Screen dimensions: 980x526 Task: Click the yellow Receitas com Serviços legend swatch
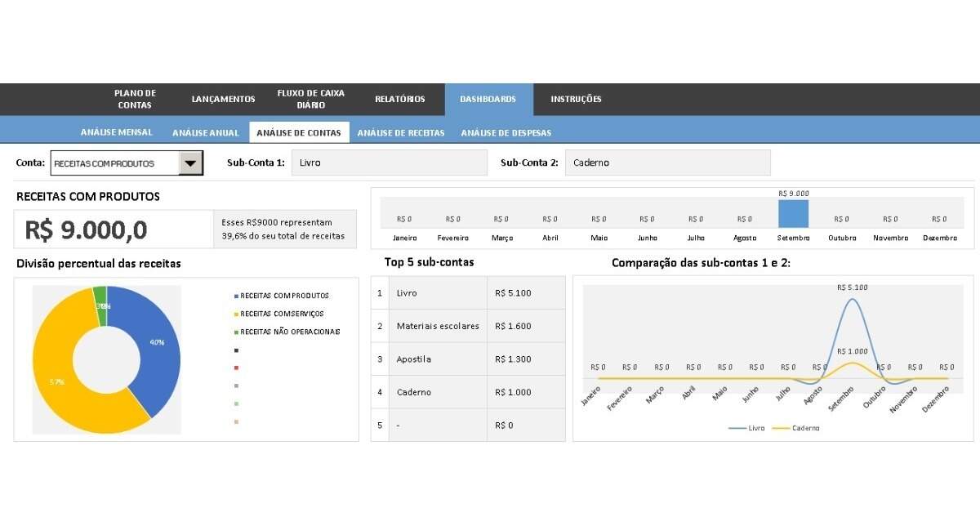236,314
